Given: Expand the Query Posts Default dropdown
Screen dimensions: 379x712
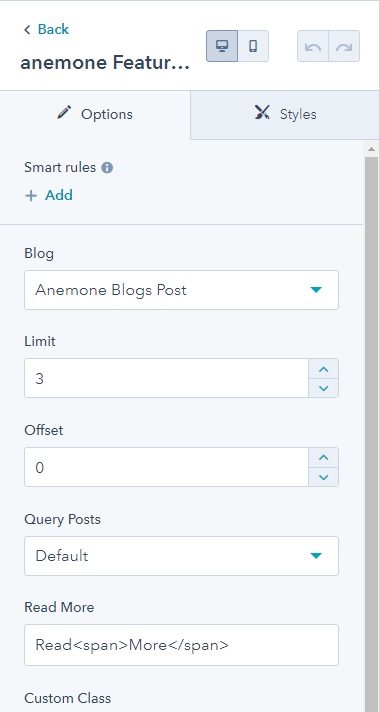Looking at the screenshot, I should 182,556.
